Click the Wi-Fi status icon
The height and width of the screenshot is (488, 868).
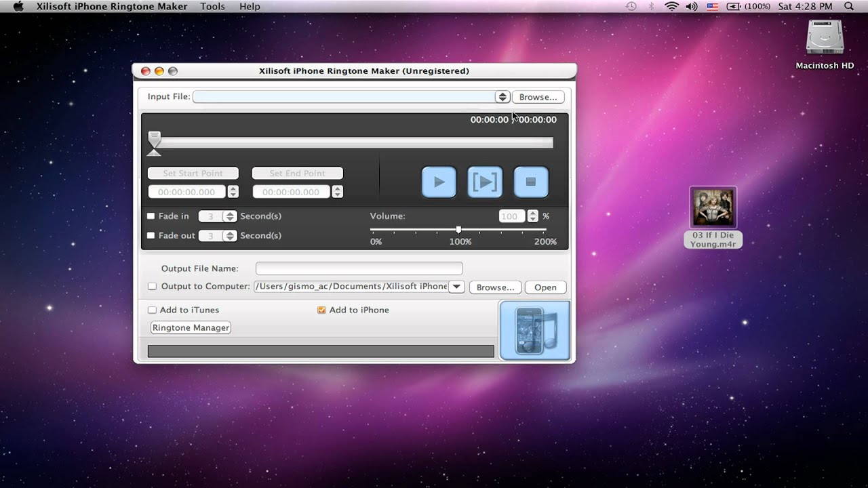pos(671,6)
